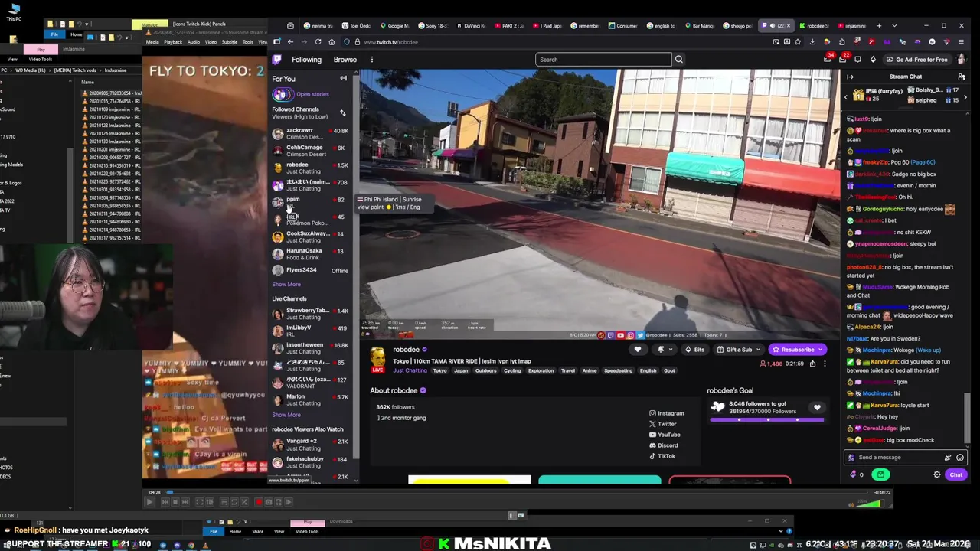This screenshot has height=551, width=980.
Task: Reload the Twitch page in browser
Action: point(318,42)
